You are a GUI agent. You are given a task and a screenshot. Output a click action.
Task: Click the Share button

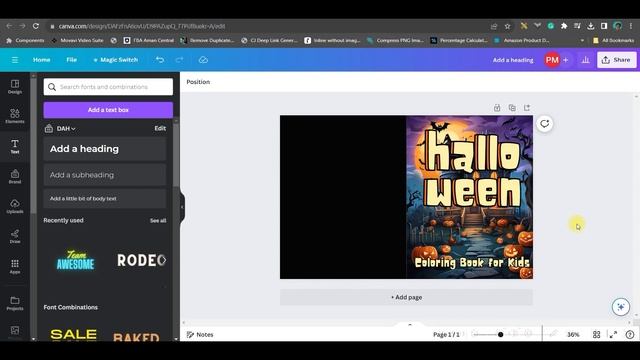click(616, 60)
